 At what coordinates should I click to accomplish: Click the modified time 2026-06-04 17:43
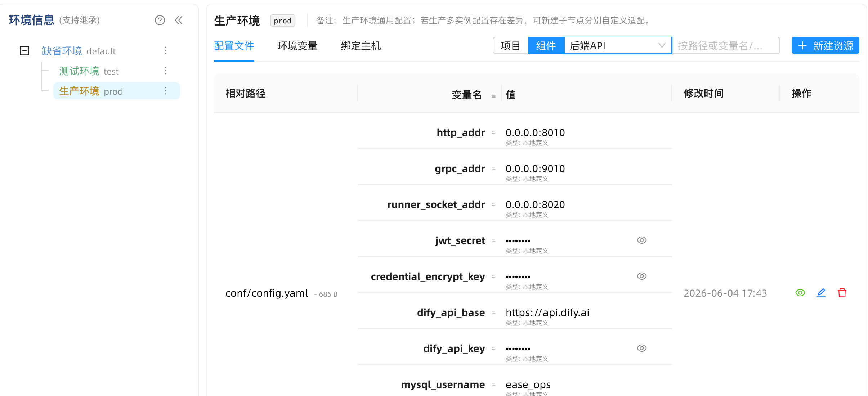coord(725,293)
